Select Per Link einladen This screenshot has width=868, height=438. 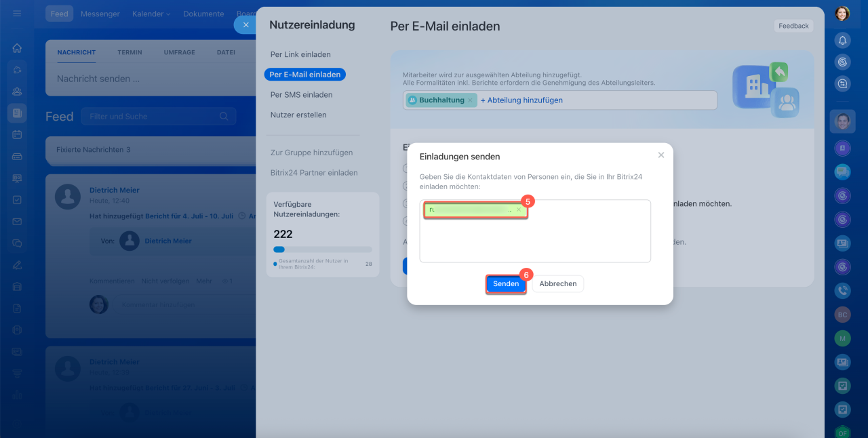[x=300, y=54]
